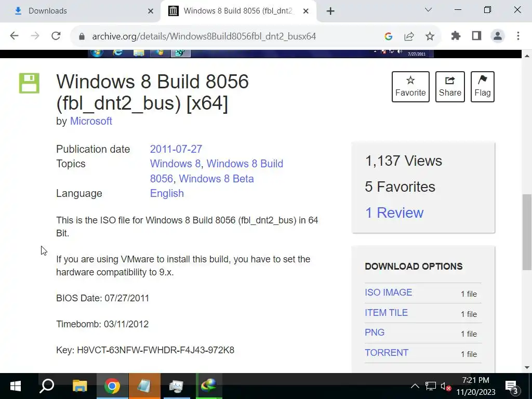Click the product key text line
The image size is (532, 399).
145,350
